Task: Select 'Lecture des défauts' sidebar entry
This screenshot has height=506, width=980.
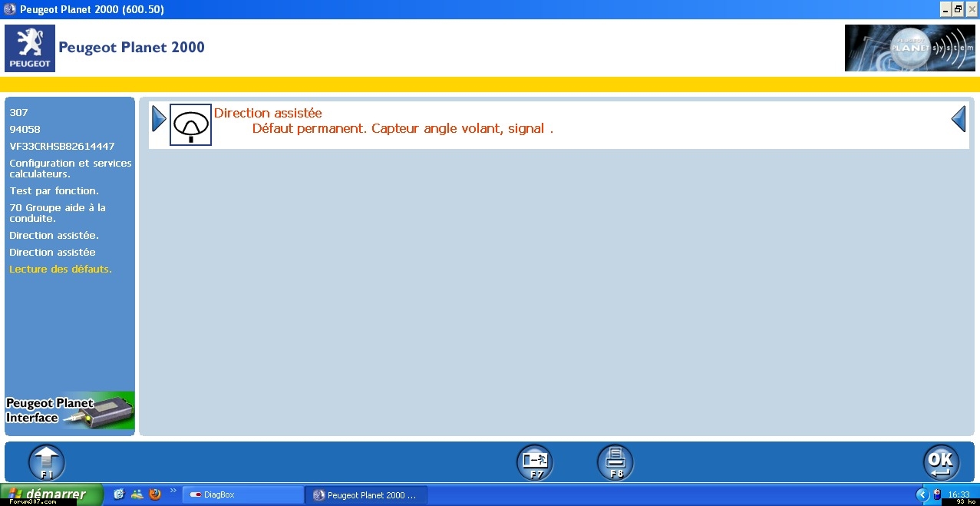Action: (x=61, y=269)
